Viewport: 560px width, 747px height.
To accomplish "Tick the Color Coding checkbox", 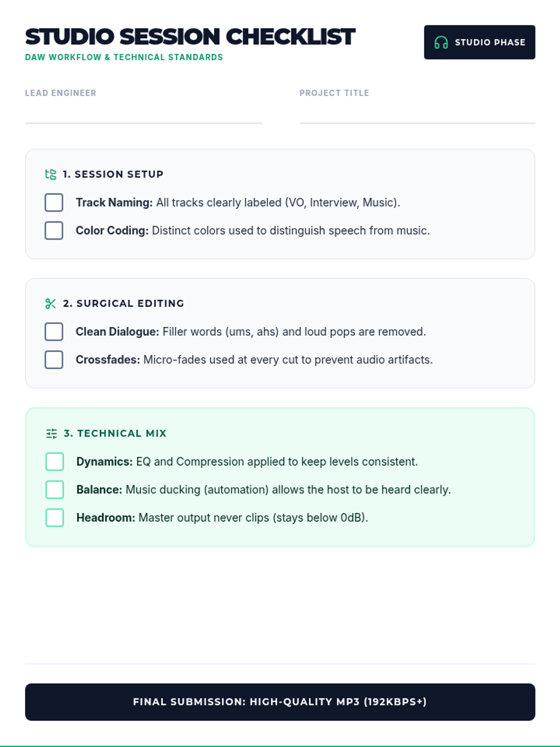I will click(54, 231).
